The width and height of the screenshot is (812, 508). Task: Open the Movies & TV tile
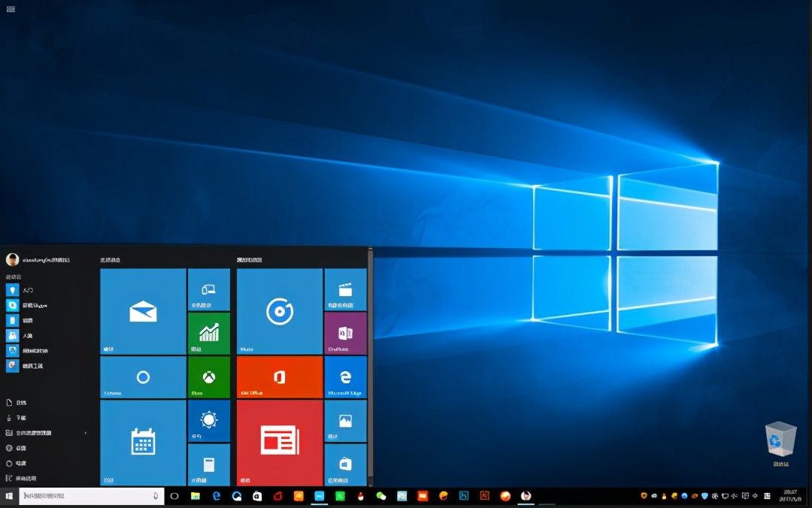345,289
